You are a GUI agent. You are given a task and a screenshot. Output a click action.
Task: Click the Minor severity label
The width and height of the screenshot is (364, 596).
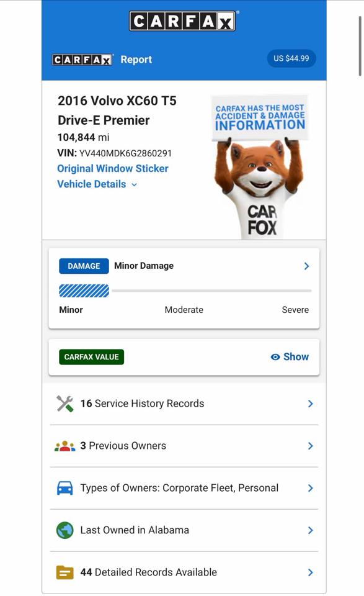(71, 310)
